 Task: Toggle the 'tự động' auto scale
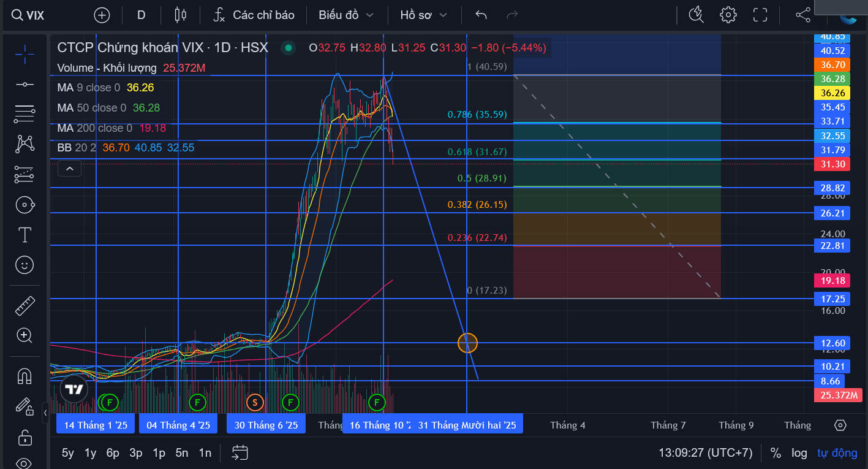click(837, 453)
